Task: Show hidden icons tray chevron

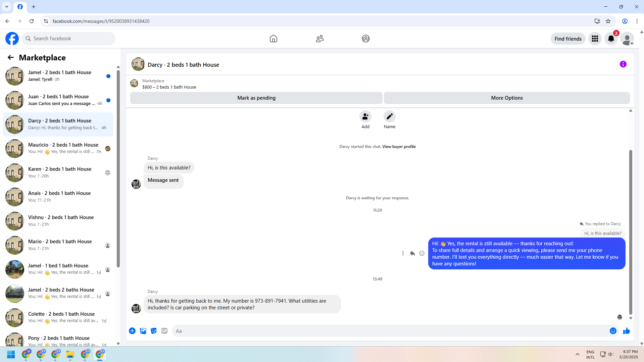Action: (577, 354)
